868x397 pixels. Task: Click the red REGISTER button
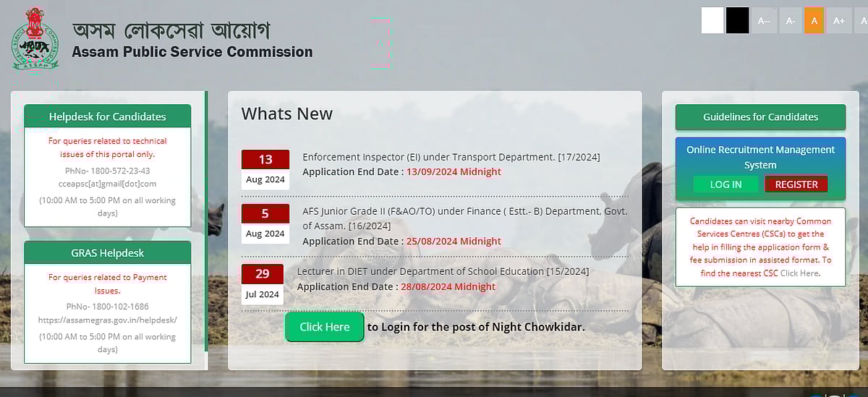click(796, 184)
